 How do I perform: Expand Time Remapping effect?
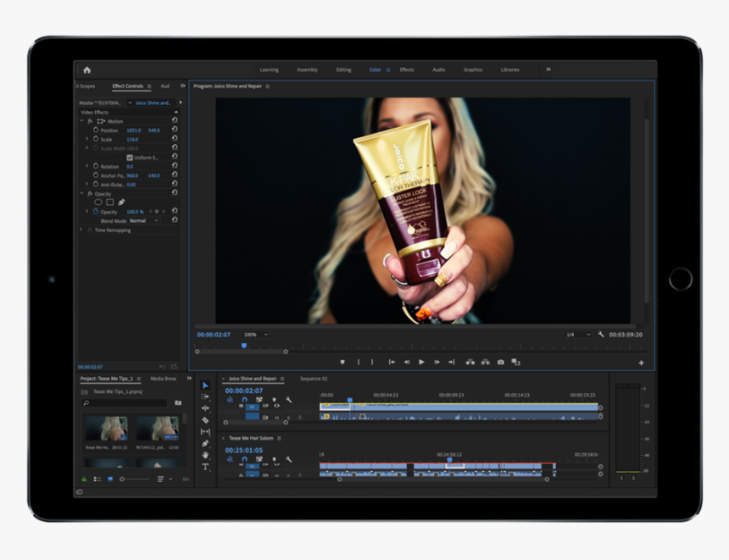(x=81, y=230)
